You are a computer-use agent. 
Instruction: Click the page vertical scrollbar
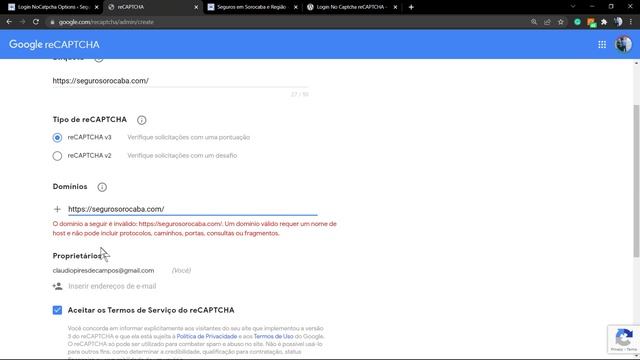636,181
